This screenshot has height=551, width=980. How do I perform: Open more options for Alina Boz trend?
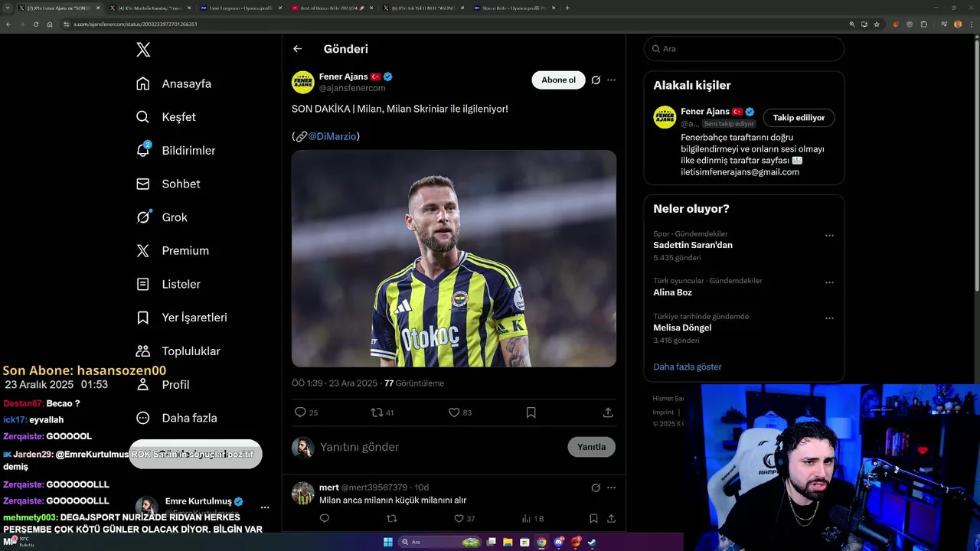(829, 282)
